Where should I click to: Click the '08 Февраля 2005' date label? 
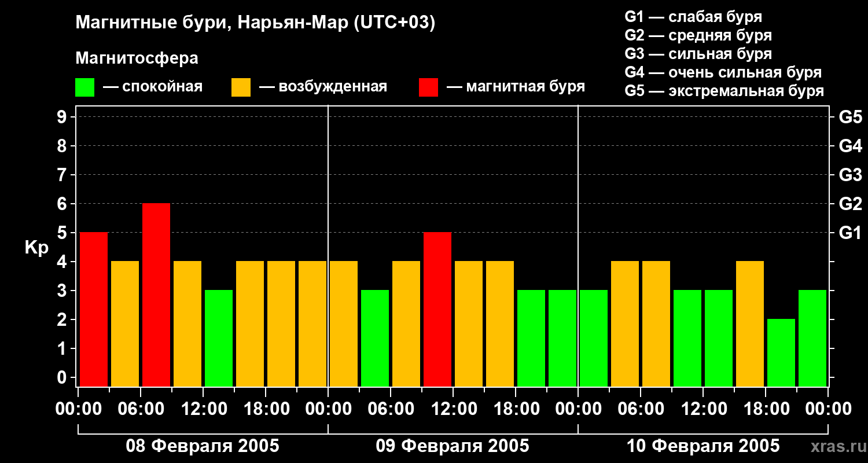click(x=203, y=446)
